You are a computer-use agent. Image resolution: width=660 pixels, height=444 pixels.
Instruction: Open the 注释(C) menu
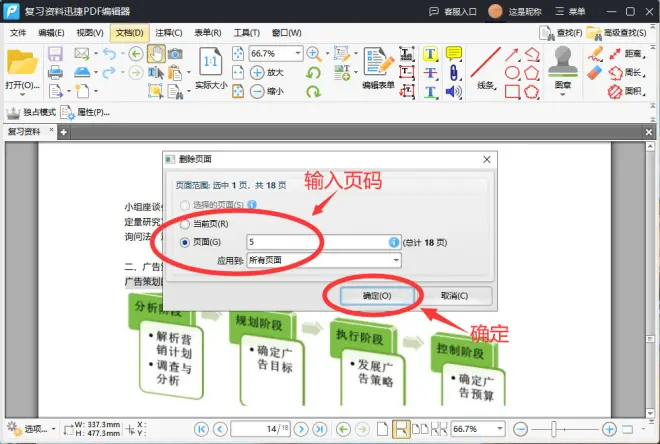169,33
